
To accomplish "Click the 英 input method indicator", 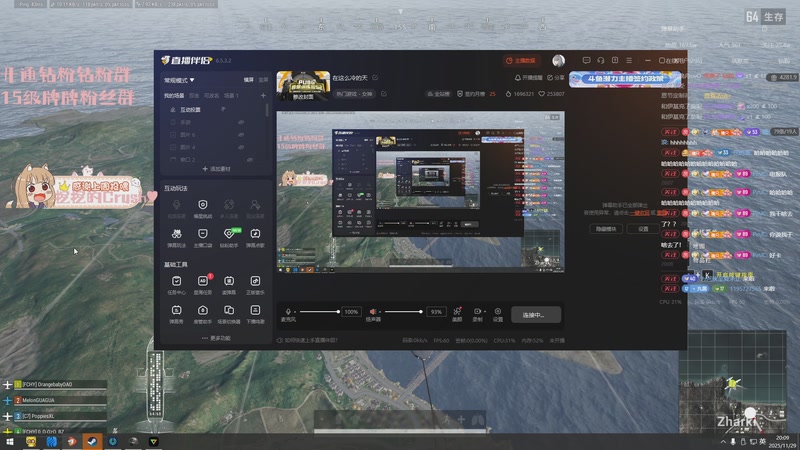I will pyautogui.click(x=762, y=442).
